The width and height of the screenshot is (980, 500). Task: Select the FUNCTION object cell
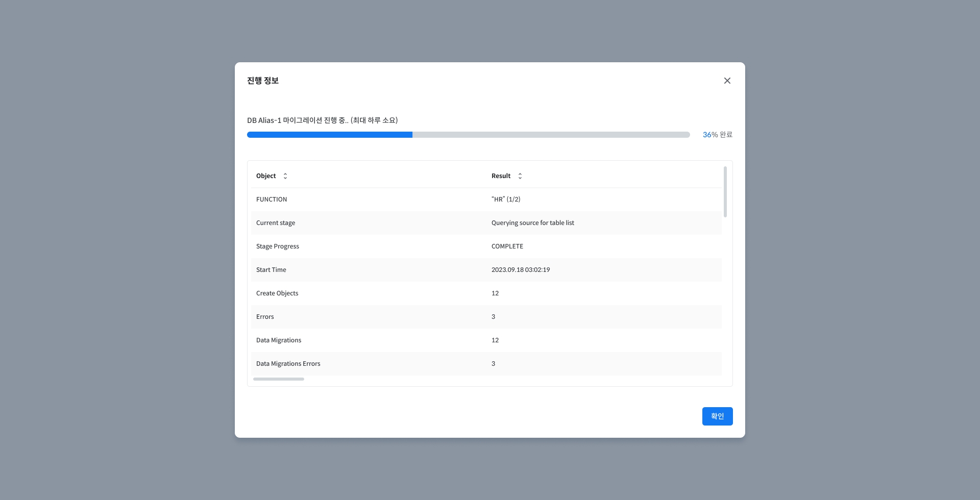272,199
